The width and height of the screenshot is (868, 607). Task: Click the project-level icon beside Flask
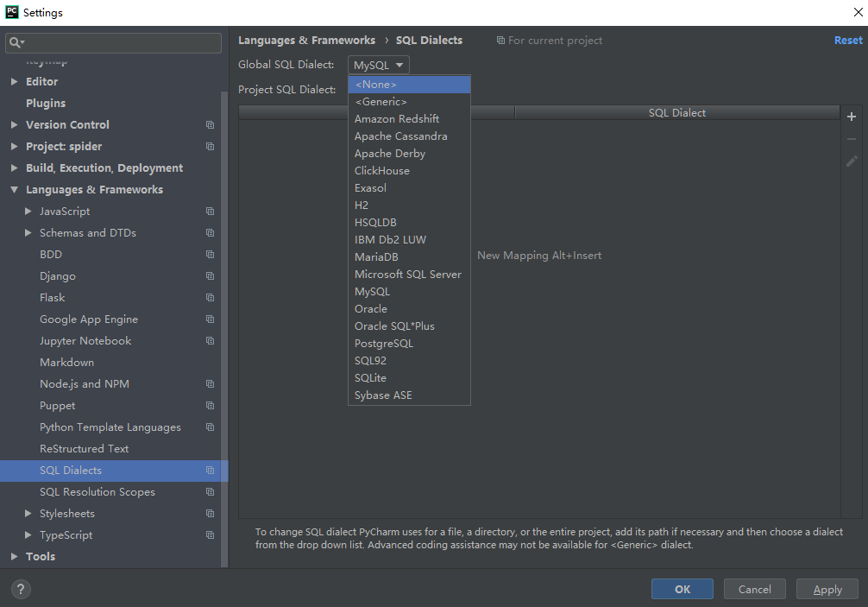coord(210,297)
